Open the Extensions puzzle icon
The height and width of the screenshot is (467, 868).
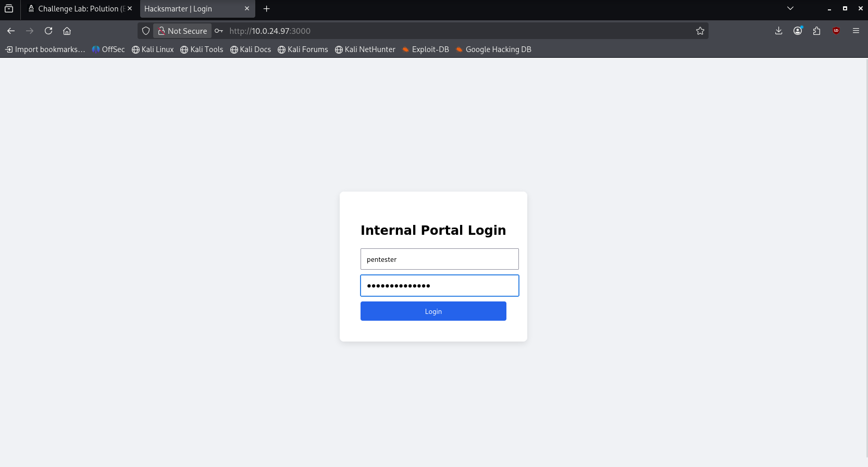817,31
